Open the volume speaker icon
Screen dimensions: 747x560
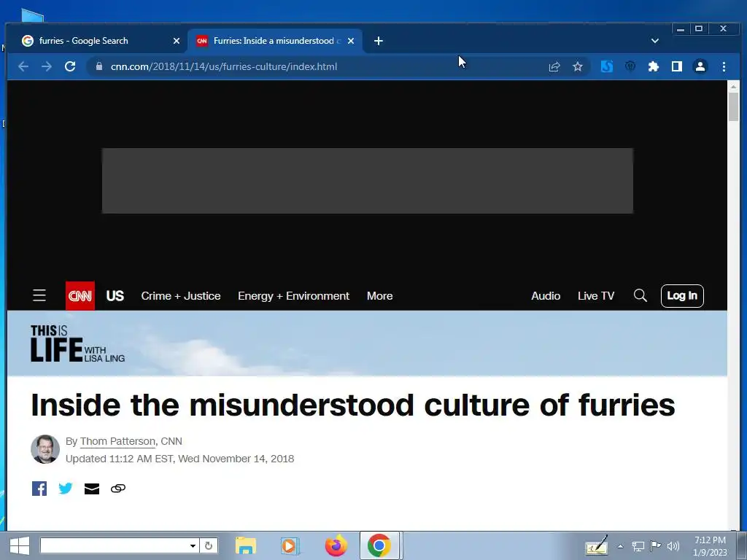(673, 546)
